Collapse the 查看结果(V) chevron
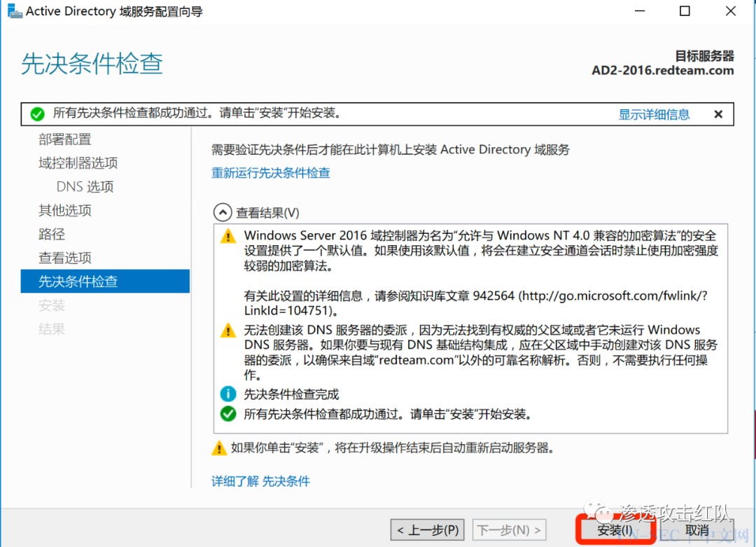The image size is (756, 547). click(223, 212)
